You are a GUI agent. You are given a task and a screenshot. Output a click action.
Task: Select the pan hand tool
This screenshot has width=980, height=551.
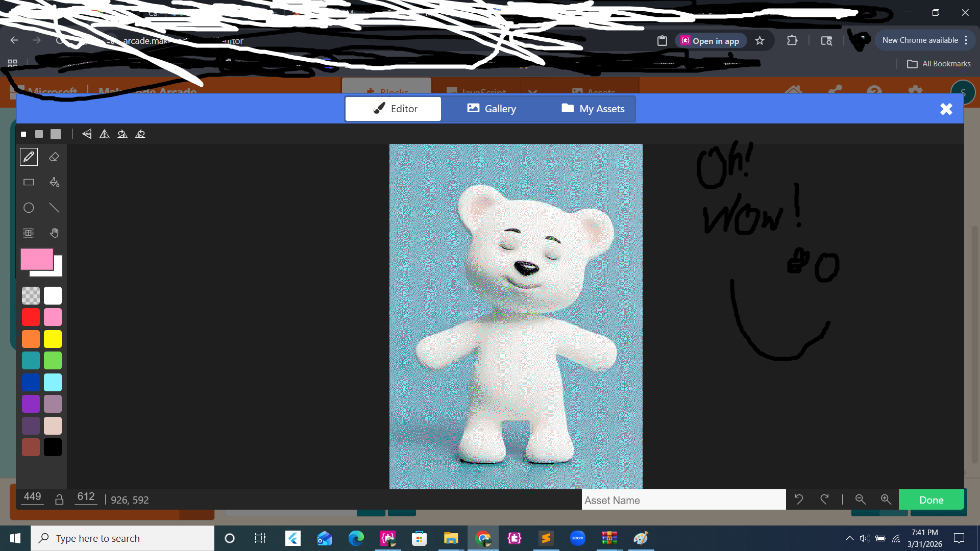[x=54, y=233]
